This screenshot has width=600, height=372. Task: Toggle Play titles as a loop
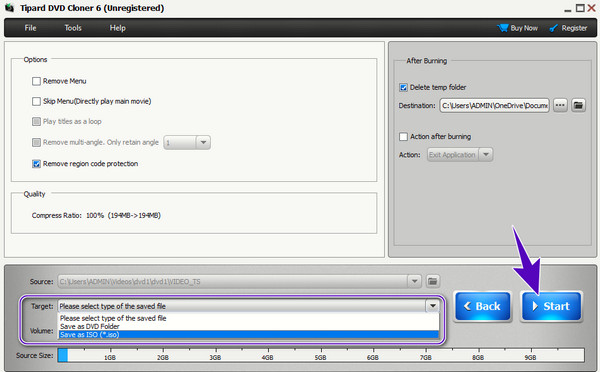(x=36, y=121)
